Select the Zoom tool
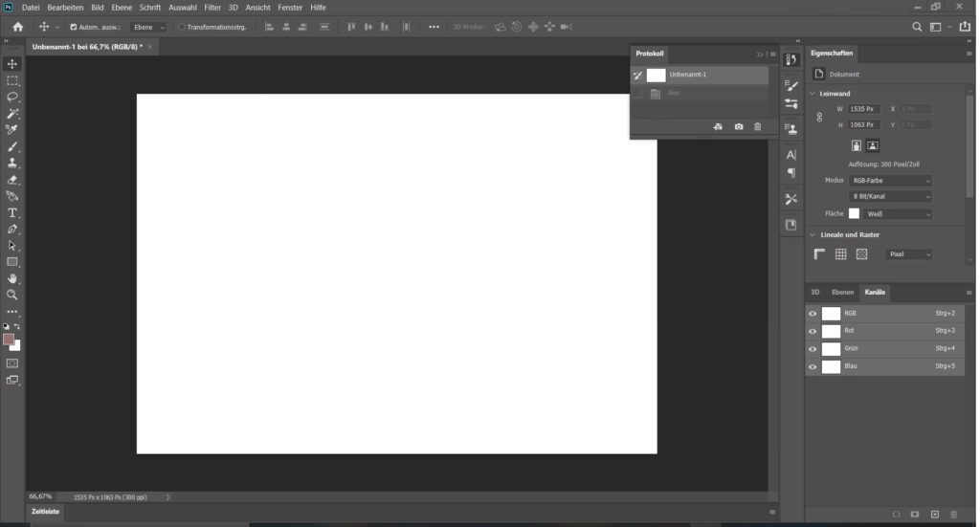The image size is (980, 527). [12, 295]
